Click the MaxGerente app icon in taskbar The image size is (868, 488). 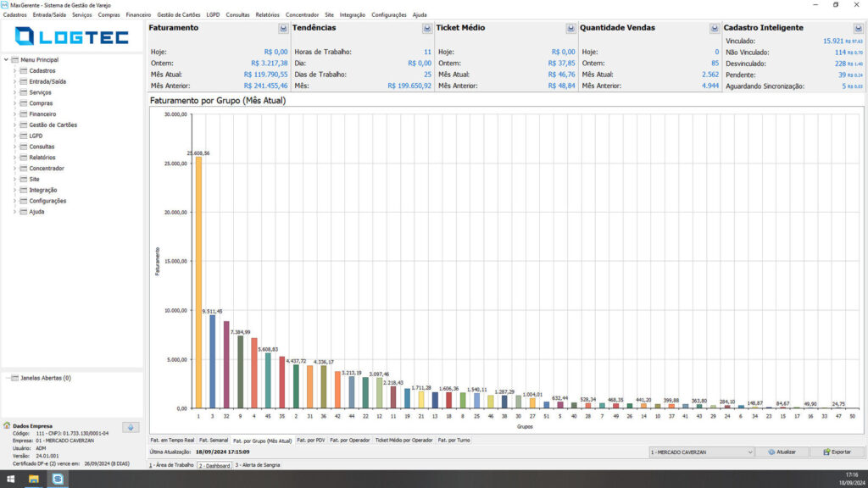(x=58, y=480)
